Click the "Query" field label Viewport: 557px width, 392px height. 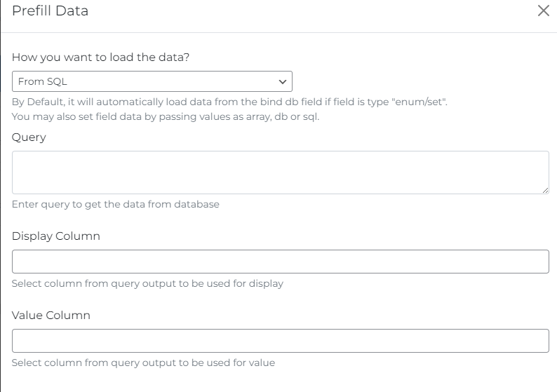(x=29, y=137)
